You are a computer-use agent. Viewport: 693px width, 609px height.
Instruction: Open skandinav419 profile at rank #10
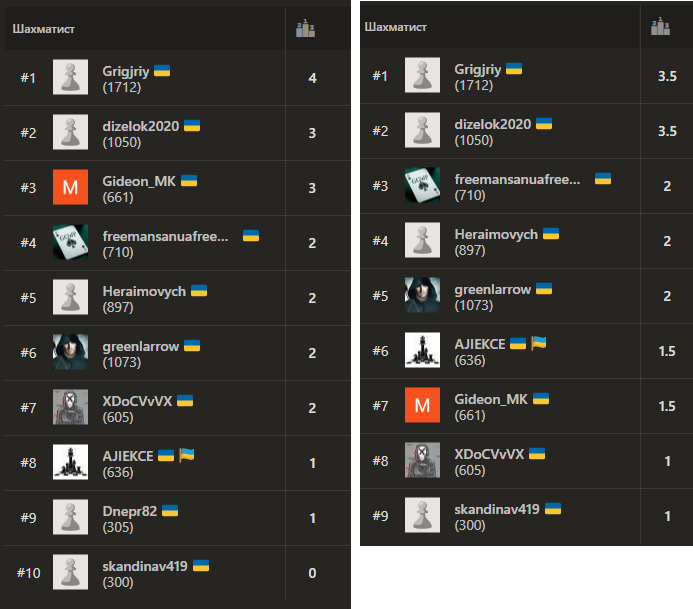pyautogui.click(x=145, y=566)
